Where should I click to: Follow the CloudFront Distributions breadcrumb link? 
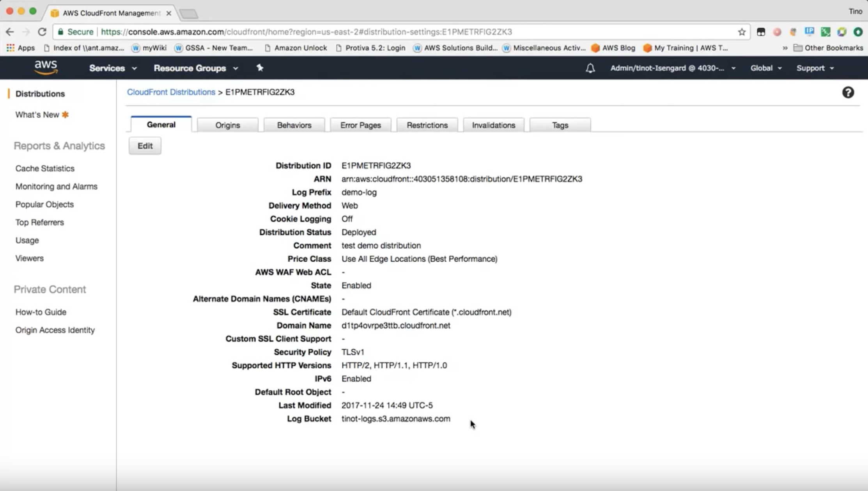[171, 92]
